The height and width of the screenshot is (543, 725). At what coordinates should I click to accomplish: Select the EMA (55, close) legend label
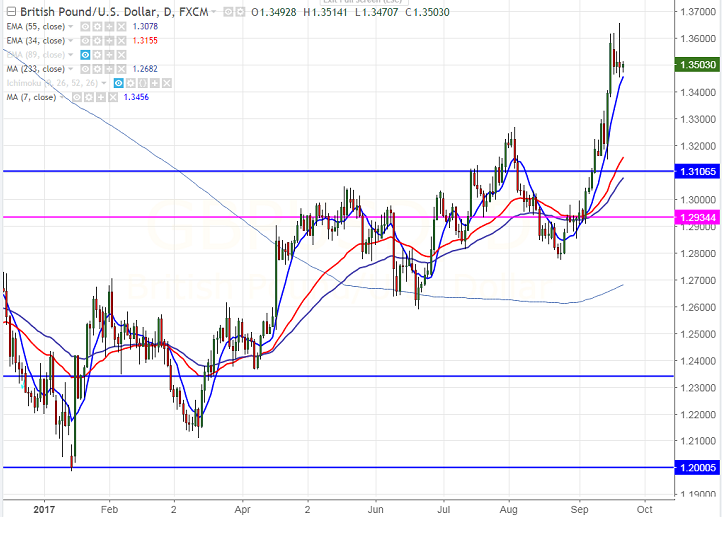coord(36,27)
